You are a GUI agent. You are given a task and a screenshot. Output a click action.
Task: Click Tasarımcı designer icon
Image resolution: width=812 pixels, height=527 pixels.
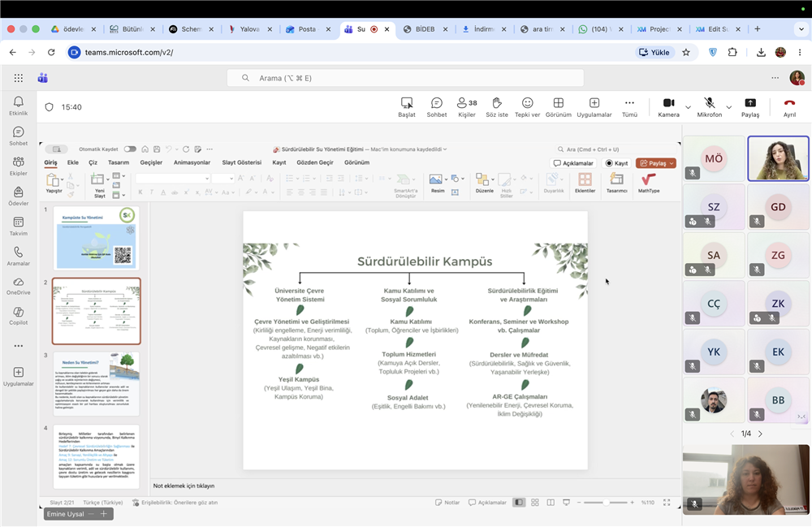point(616,184)
